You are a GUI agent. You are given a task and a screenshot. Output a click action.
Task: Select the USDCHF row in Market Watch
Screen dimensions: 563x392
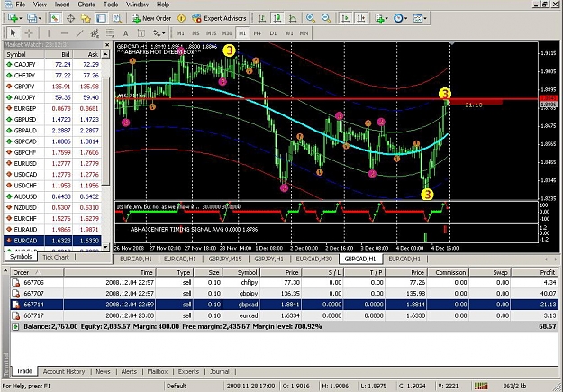[53, 186]
